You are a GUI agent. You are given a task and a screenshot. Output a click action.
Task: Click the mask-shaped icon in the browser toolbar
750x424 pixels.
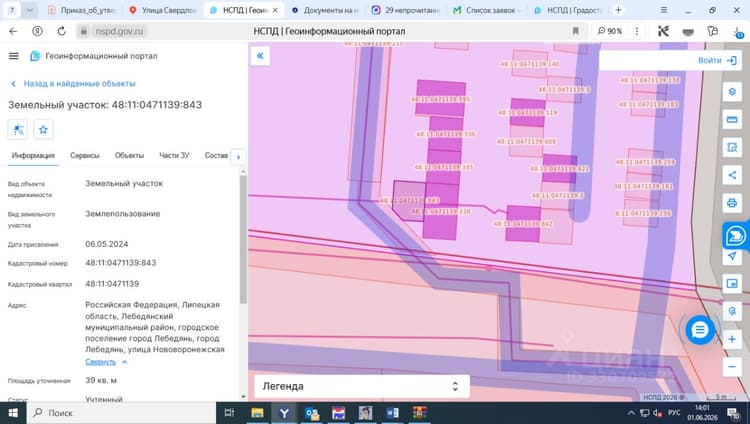688,32
